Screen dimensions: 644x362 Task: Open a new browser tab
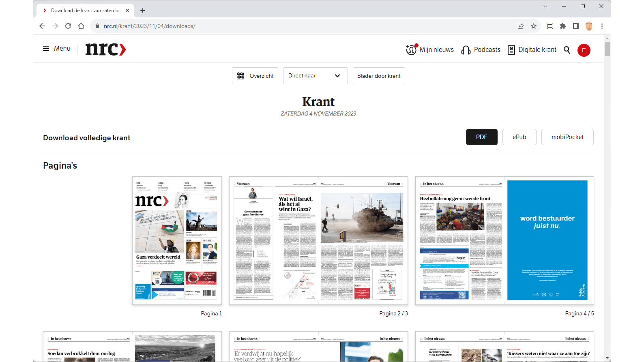(143, 11)
